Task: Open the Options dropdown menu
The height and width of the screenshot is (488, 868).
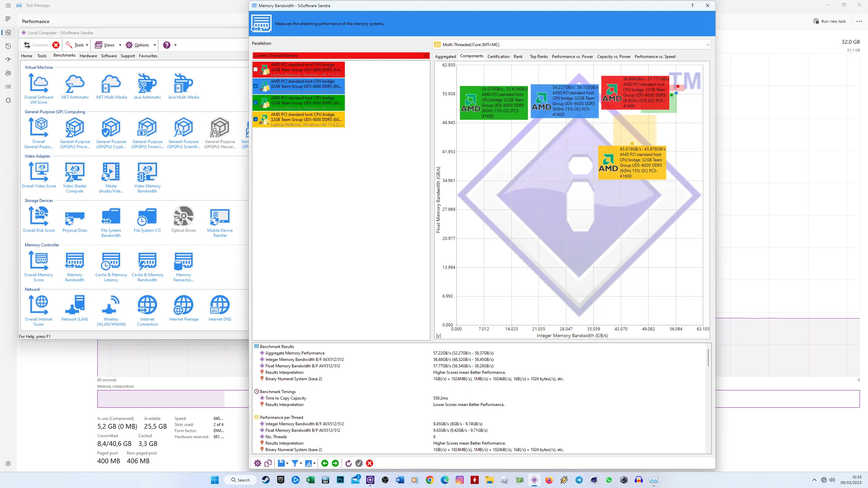Action: click(141, 45)
